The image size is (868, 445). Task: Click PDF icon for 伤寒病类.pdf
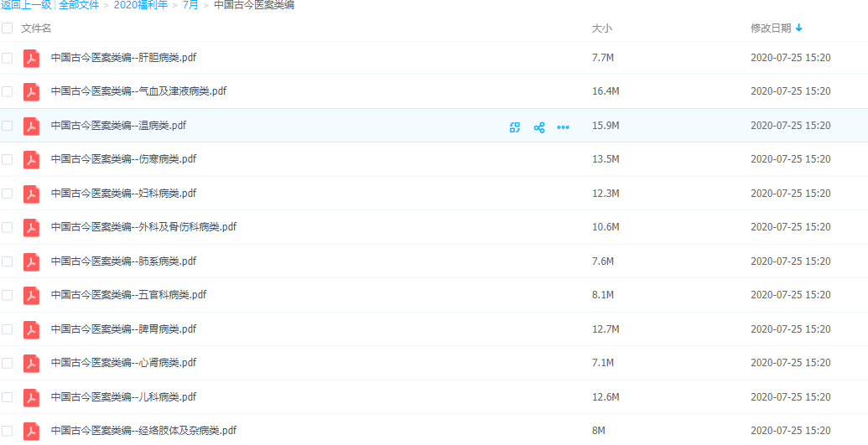click(31, 160)
